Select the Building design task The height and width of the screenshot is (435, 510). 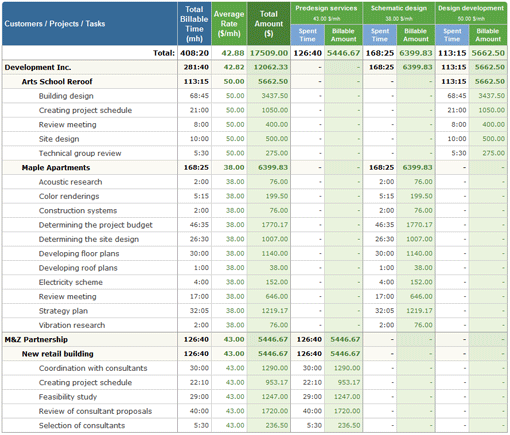[x=66, y=96]
